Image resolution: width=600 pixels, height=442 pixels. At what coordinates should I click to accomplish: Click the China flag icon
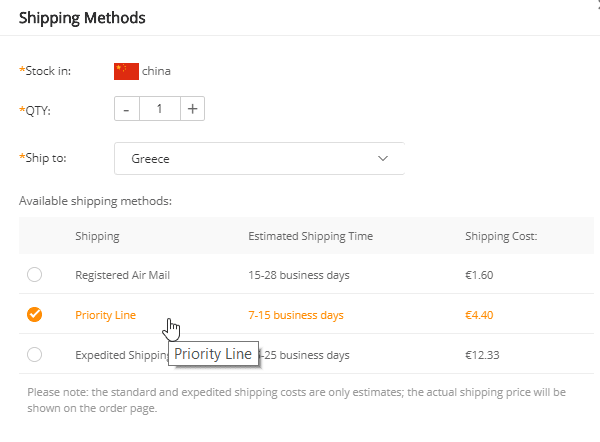126,71
